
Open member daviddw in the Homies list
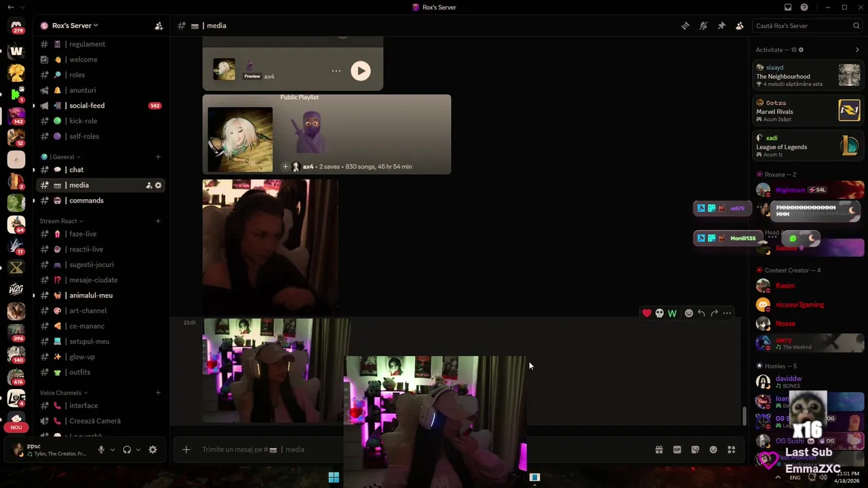(x=807, y=382)
